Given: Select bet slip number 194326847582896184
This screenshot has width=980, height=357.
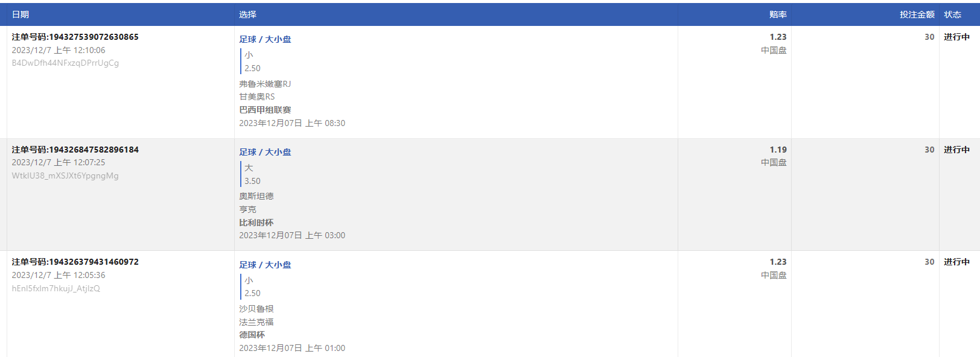Looking at the screenshot, I should [75, 150].
